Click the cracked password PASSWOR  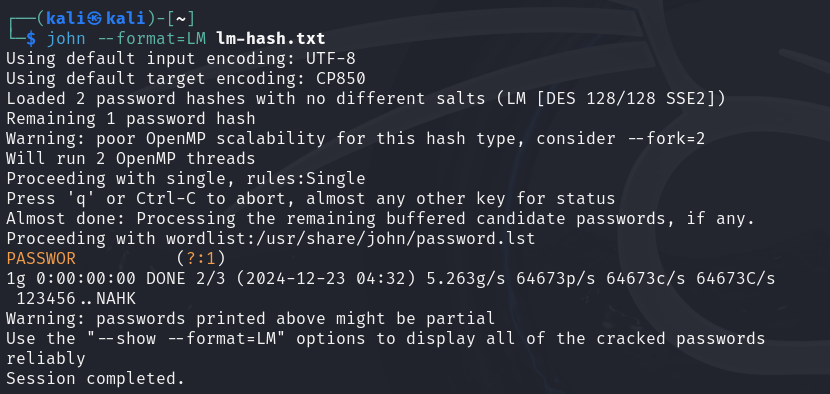pyautogui.click(x=41, y=258)
